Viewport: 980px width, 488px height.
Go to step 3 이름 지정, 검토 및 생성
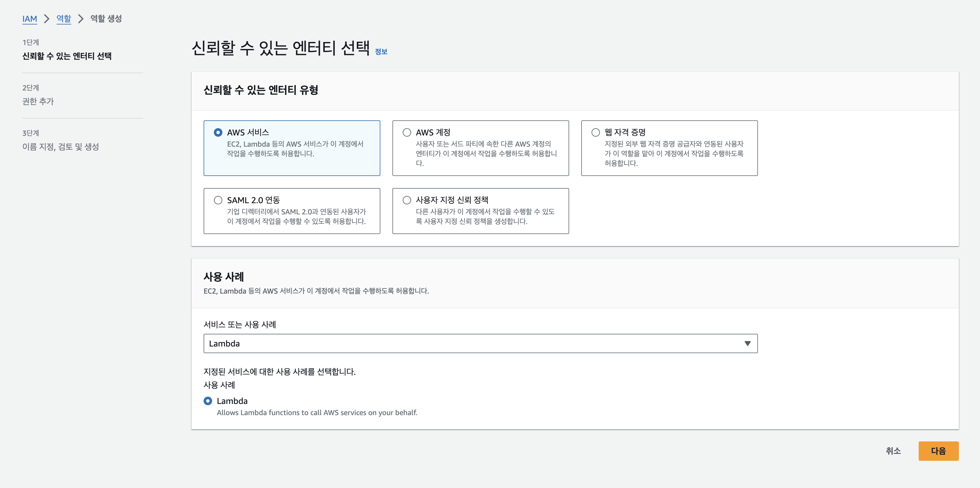[60, 147]
